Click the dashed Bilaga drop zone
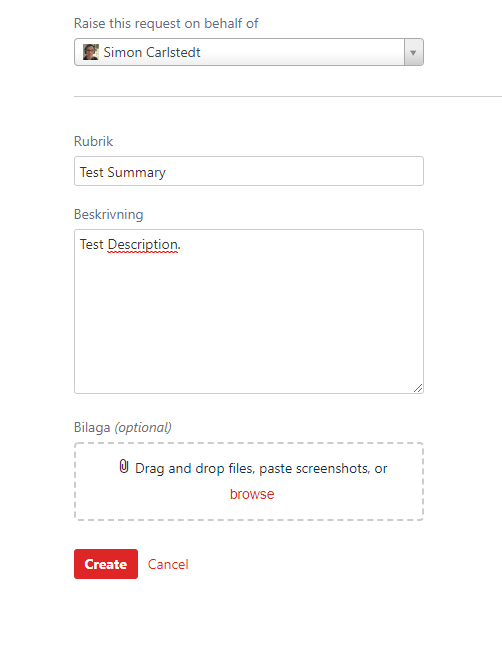 [x=249, y=481]
